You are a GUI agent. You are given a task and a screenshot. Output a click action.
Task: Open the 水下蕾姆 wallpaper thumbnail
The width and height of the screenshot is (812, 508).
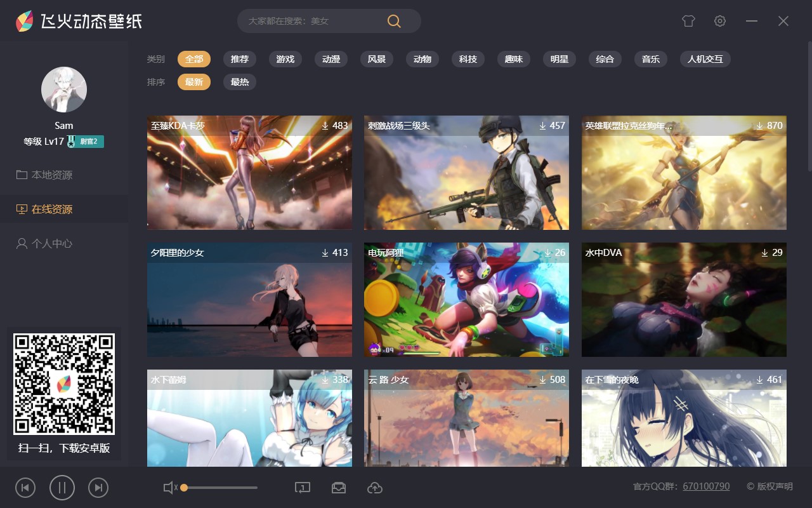point(249,418)
